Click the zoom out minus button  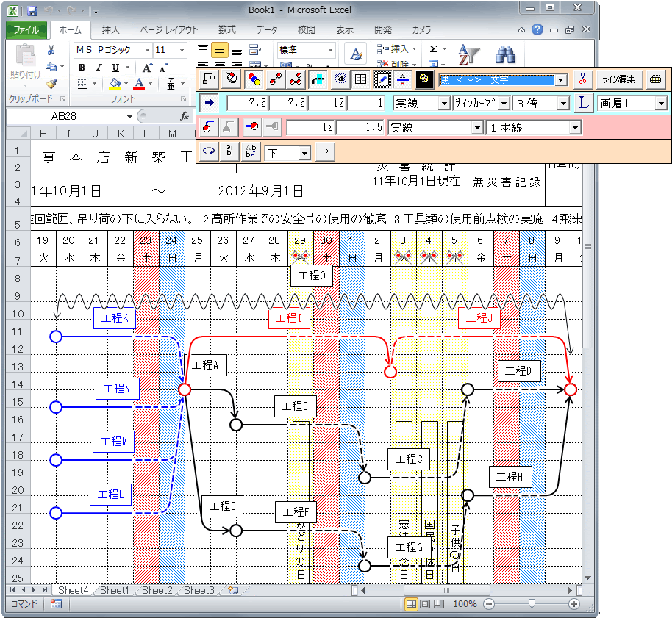point(489,604)
